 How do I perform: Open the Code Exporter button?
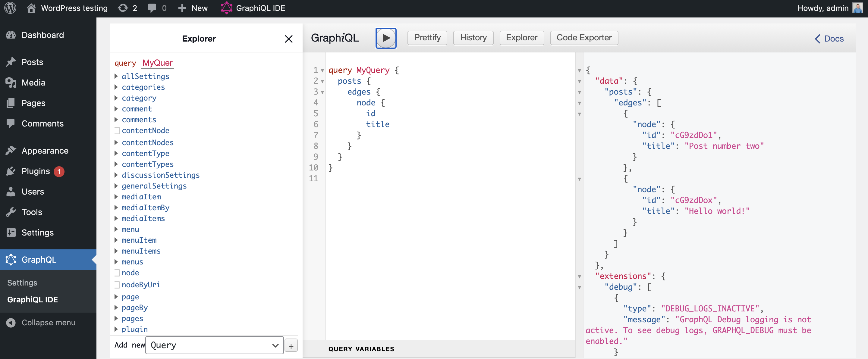(x=584, y=38)
